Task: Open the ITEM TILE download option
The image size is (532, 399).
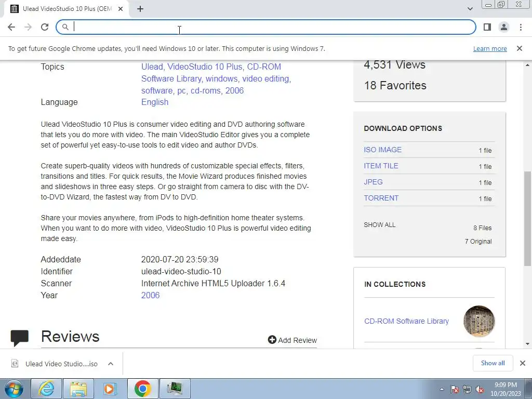Action: tap(381, 166)
